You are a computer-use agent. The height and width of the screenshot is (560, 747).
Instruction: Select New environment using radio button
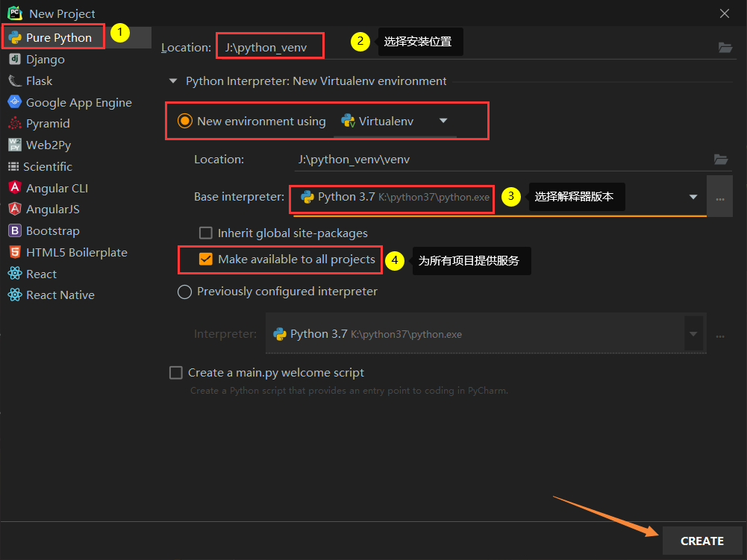[x=185, y=121]
